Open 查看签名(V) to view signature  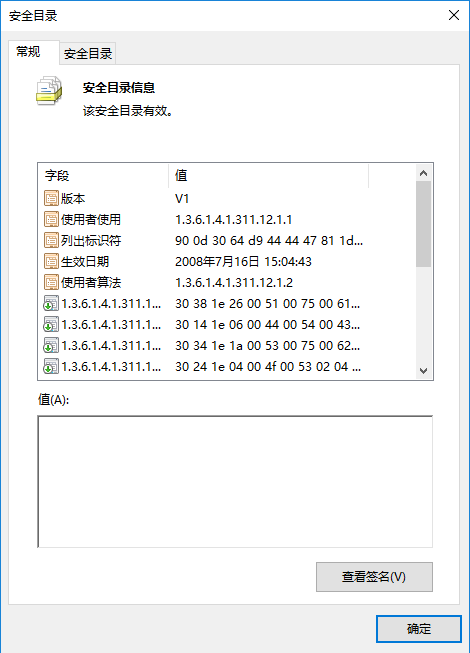pyautogui.click(x=374, y=577)
